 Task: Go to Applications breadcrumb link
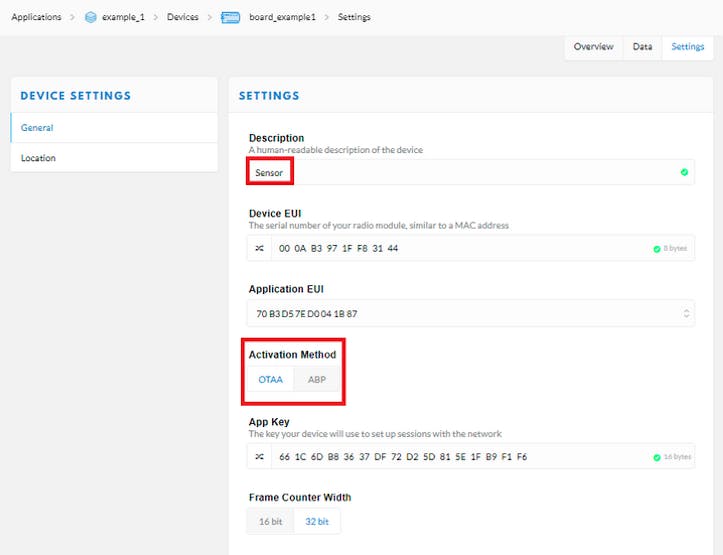pos(36,17)
